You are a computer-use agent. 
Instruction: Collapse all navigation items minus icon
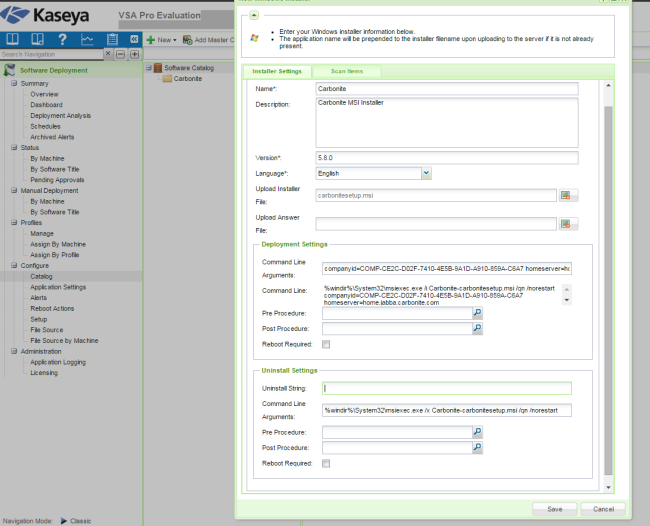121,54
